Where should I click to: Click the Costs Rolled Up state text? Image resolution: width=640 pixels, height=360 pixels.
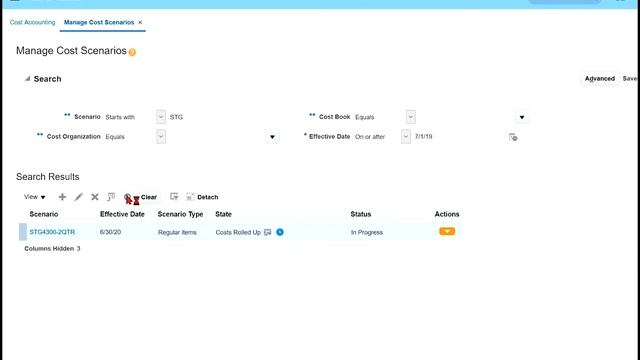click(x=238, y=232)
